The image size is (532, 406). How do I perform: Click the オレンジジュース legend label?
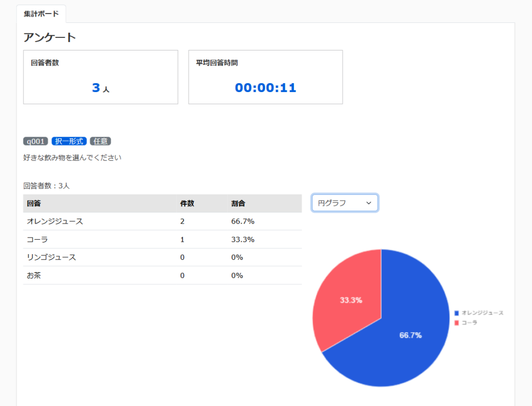[x=483, y=313]
